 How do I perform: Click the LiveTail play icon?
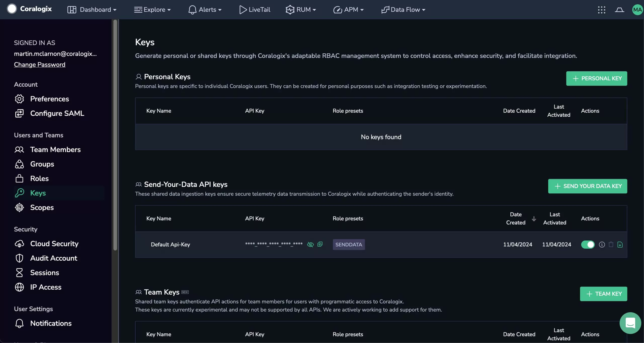(x=243, y=10)
